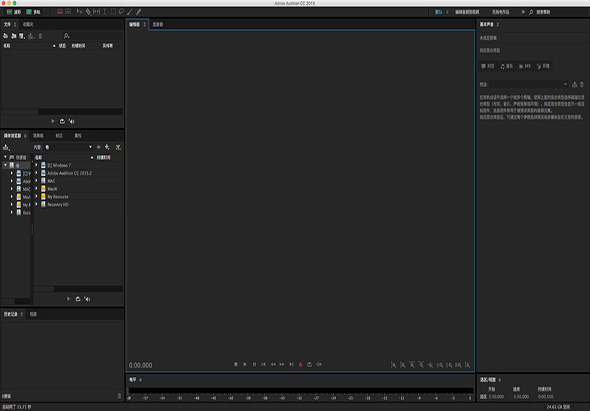
Task: Click the first zoom icon in the editor zoom group
Action: click(x=394, y=365)
